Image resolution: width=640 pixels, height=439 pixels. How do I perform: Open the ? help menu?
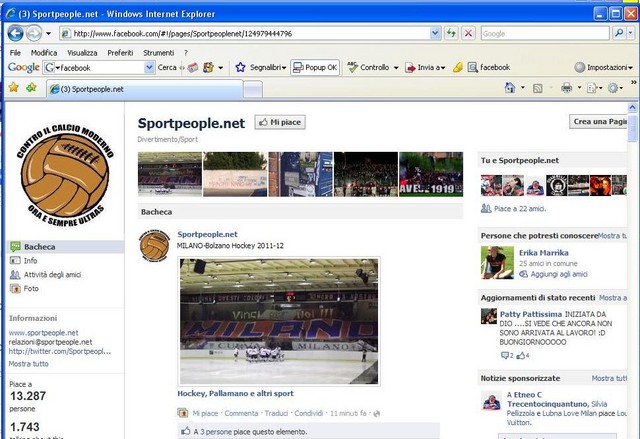[x=186, y=53]
